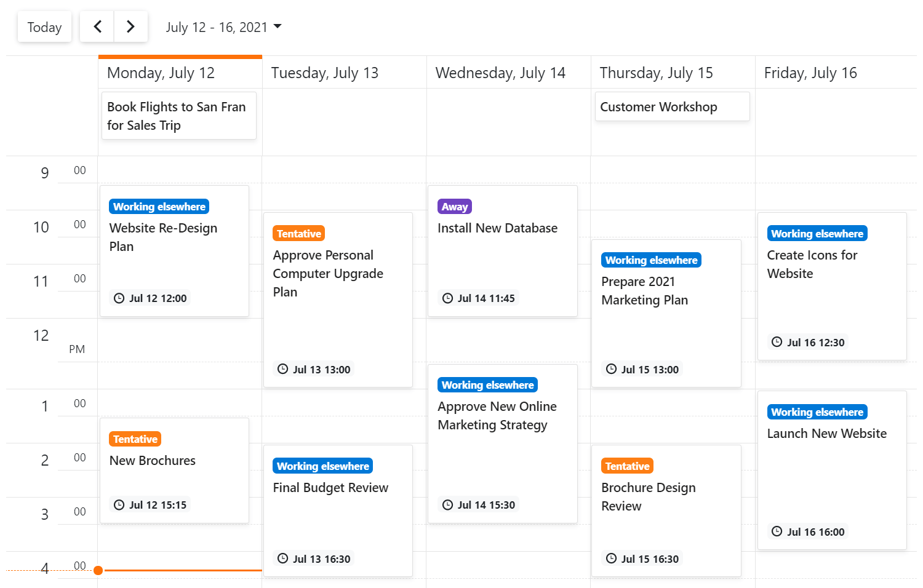Click clock icon on Website Re-Design Plan
Screen dimensions: 923x588
coord(119,298)
